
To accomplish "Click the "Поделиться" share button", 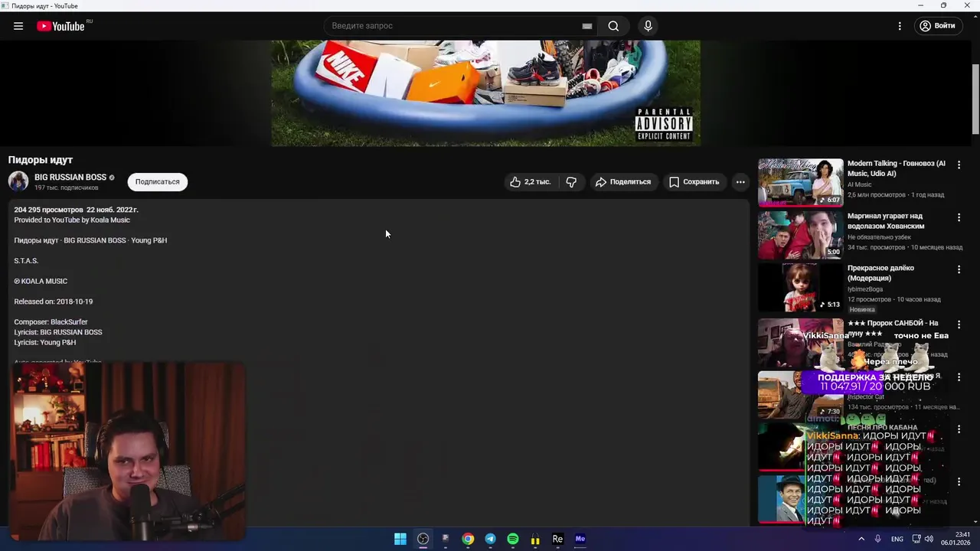I will tap(623, 181).
